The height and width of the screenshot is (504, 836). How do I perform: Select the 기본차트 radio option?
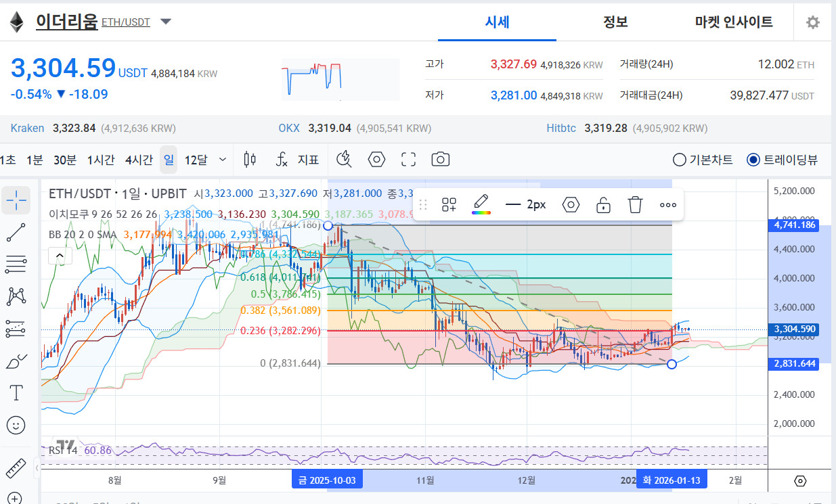(679, 160)
